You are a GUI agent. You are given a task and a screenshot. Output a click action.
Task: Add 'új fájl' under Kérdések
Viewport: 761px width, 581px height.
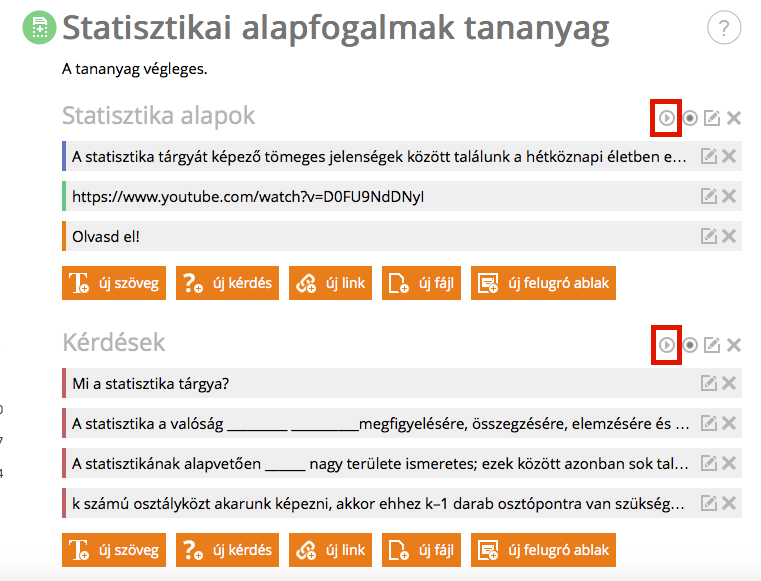pos(421,550)
